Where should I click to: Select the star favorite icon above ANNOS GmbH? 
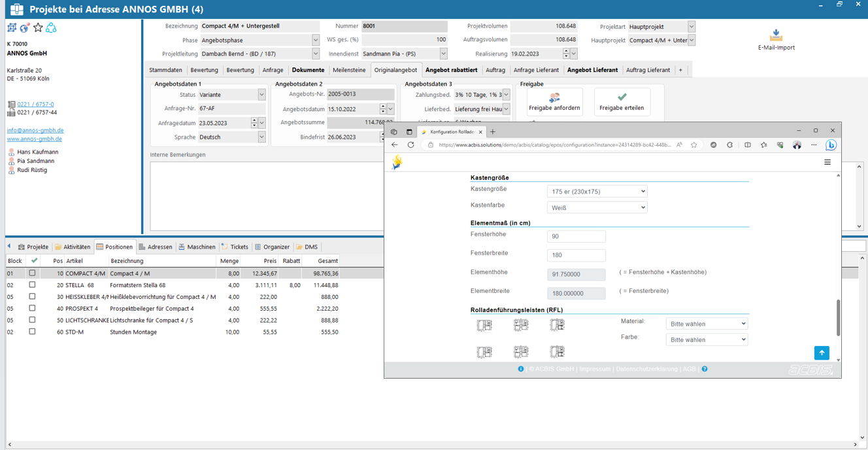coord(37,27)
